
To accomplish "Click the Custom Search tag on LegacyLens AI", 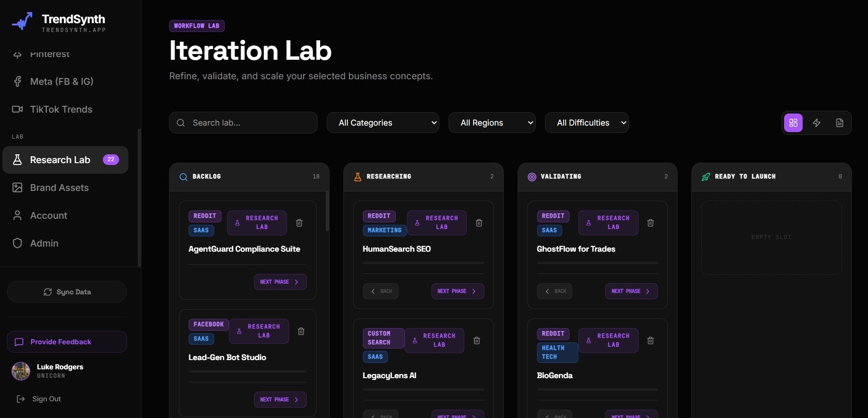I will pyautogui.click(x=384, y=338).
